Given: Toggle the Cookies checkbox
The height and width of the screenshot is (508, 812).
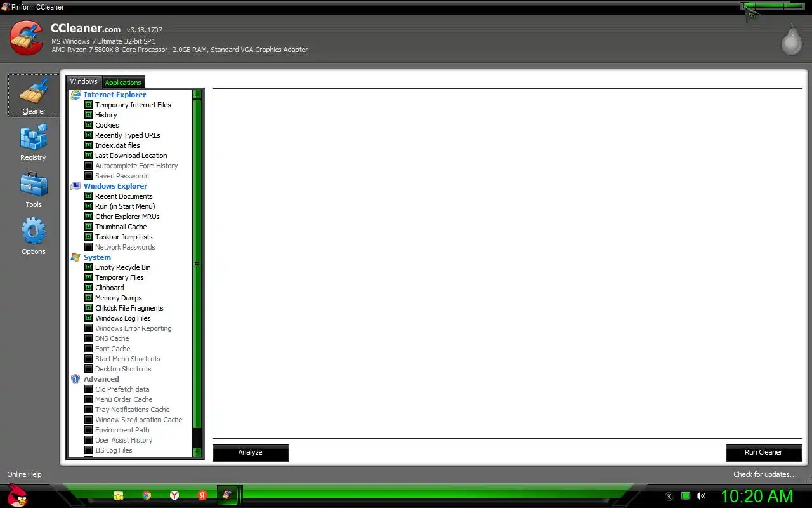Looking at the screenshot, I should click(89, 125).
